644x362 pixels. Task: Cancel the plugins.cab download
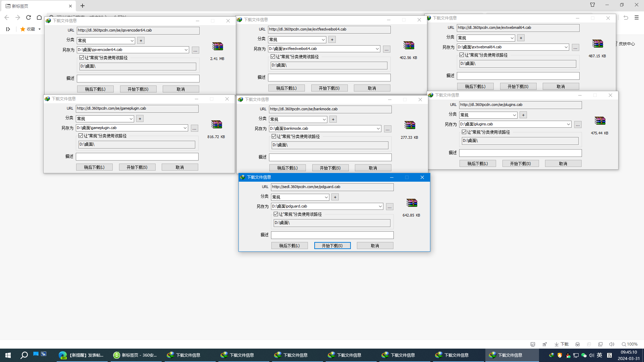[x=563, y=164]
